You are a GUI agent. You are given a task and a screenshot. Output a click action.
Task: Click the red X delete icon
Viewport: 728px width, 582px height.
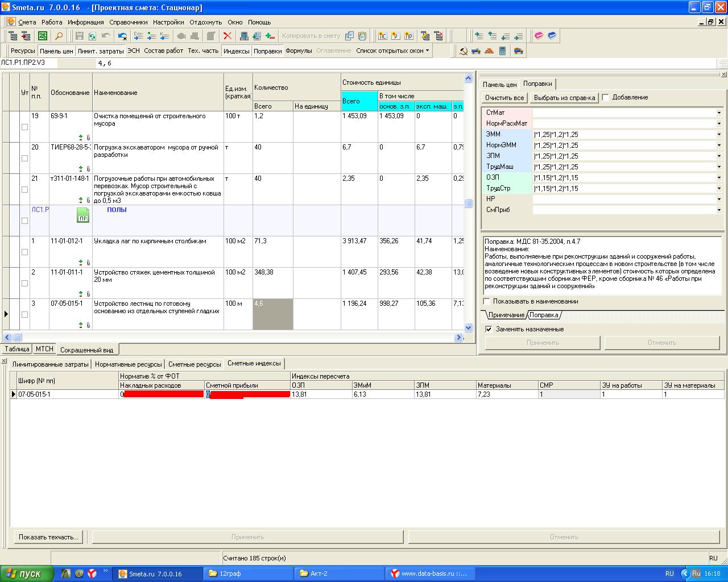227,36
